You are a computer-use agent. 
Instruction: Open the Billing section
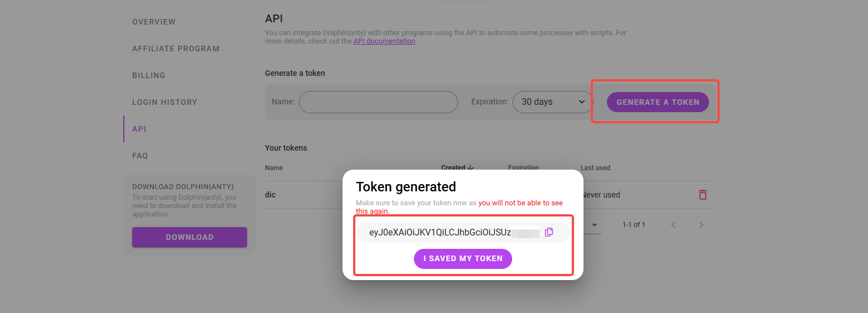click(149, 75)
